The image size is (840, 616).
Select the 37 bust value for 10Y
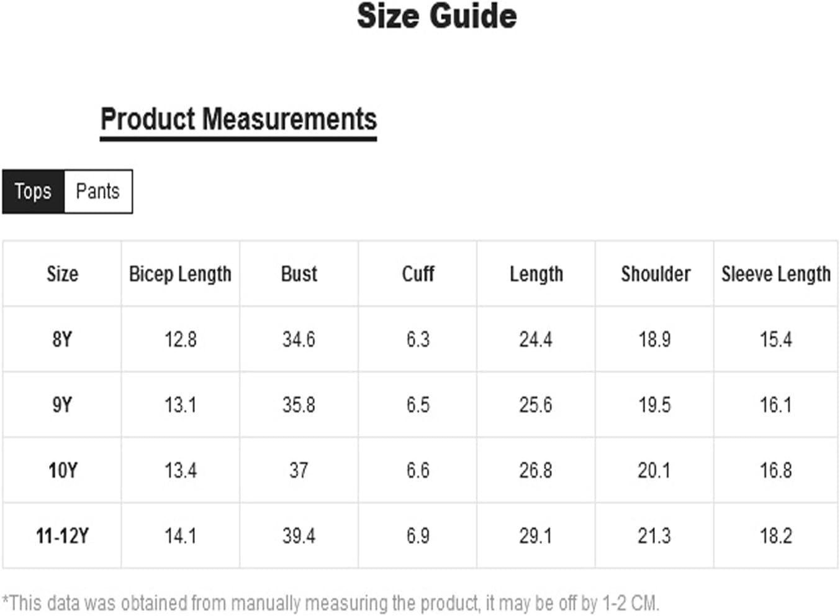(x=299, y=470)
